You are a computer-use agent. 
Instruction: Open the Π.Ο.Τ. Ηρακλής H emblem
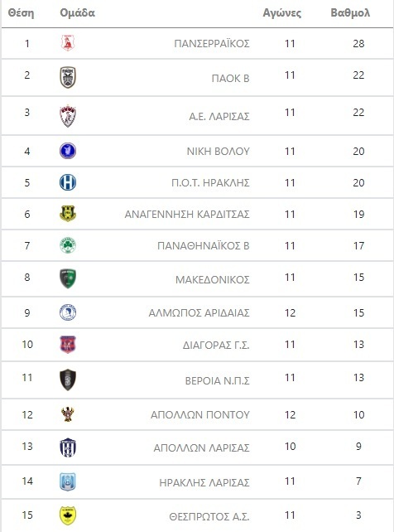tap(68, 182)
